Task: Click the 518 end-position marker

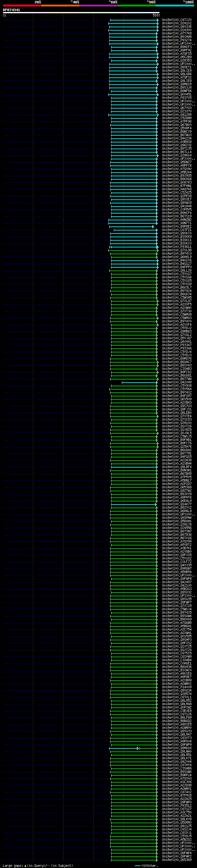Action: pos(155,15)
